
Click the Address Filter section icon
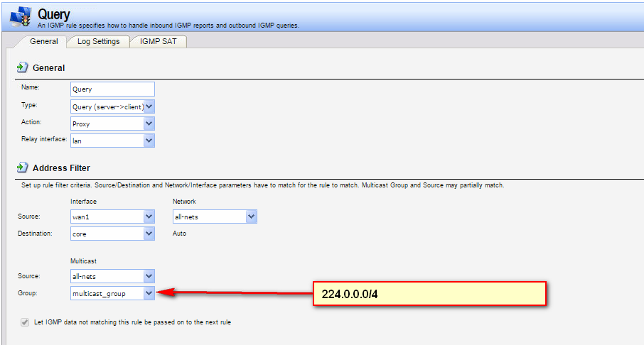tap(23, 168)
